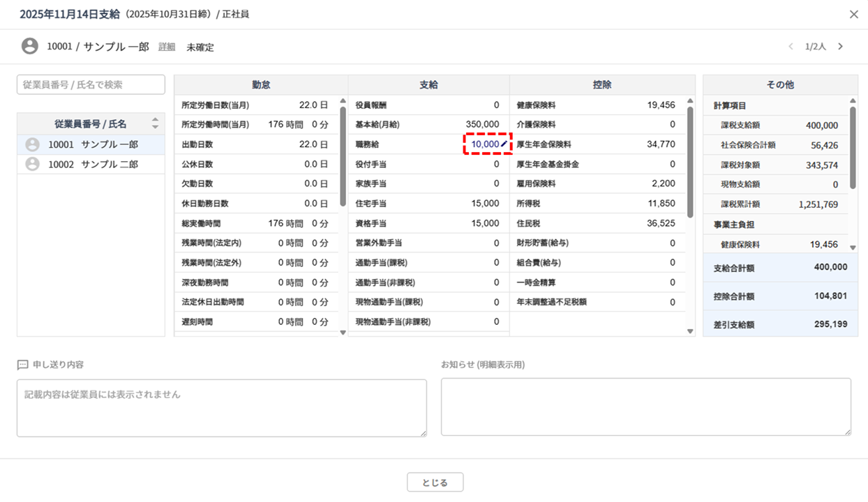Screen dimensions: 868x502
Task: Click the 組合費(給与) row
Action: (598, 263)
